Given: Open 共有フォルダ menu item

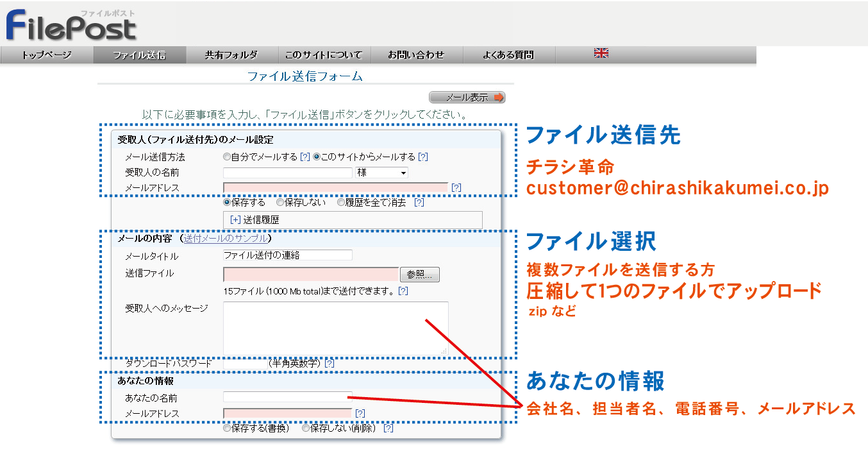Looking at the screenshot, I should [231, 55].
